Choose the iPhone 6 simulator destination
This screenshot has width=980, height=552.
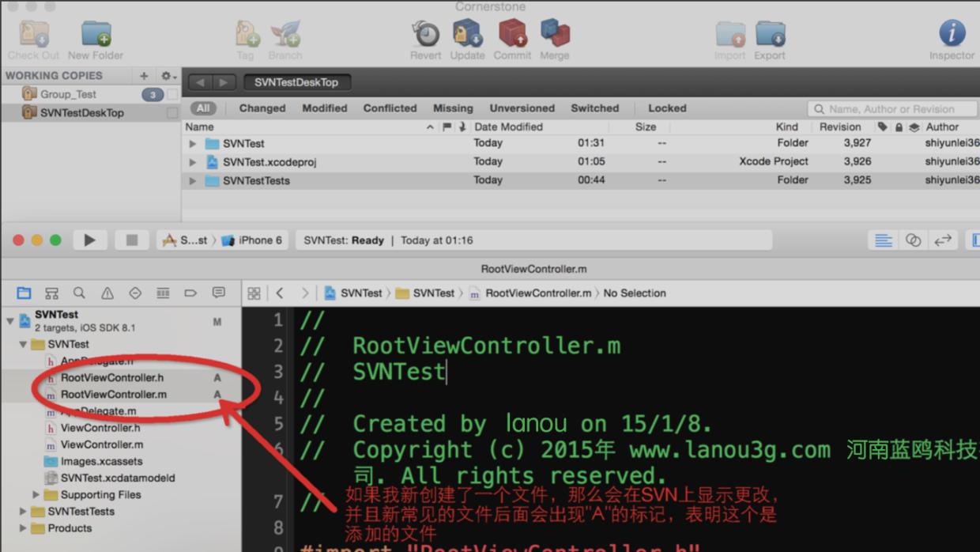pyautogui.click(x=252, y=240)
